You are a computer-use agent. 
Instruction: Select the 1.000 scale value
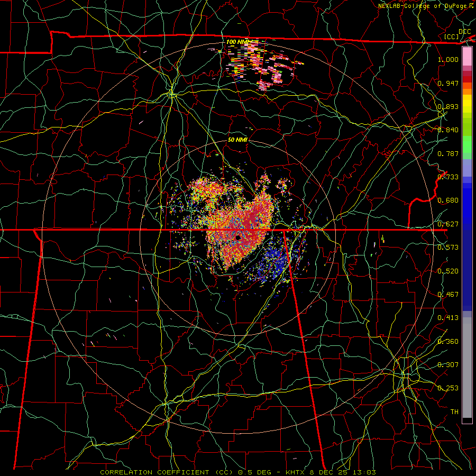[448, 59]
